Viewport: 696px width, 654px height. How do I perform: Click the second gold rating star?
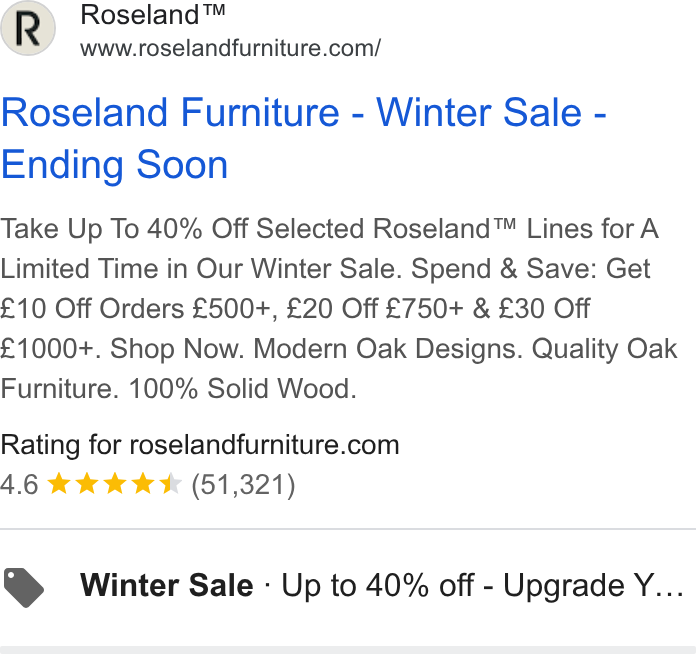point(87,484)
